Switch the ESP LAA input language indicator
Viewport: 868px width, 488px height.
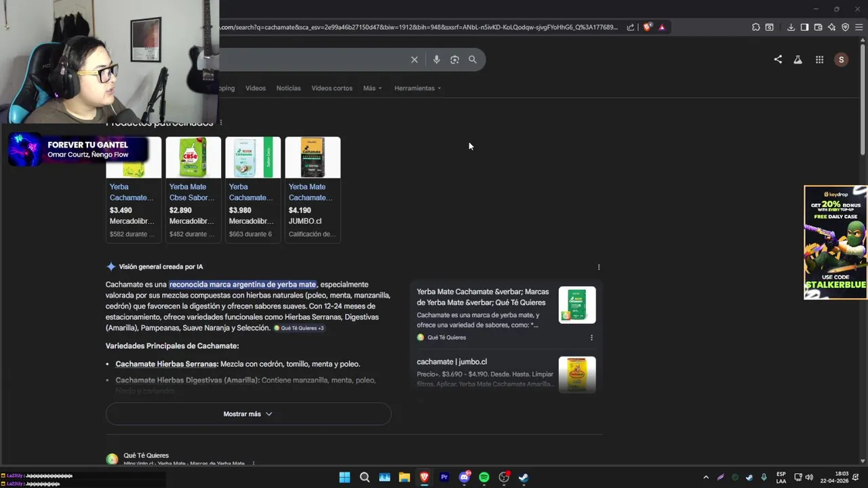pyautogui.click(x=781, y=477)
